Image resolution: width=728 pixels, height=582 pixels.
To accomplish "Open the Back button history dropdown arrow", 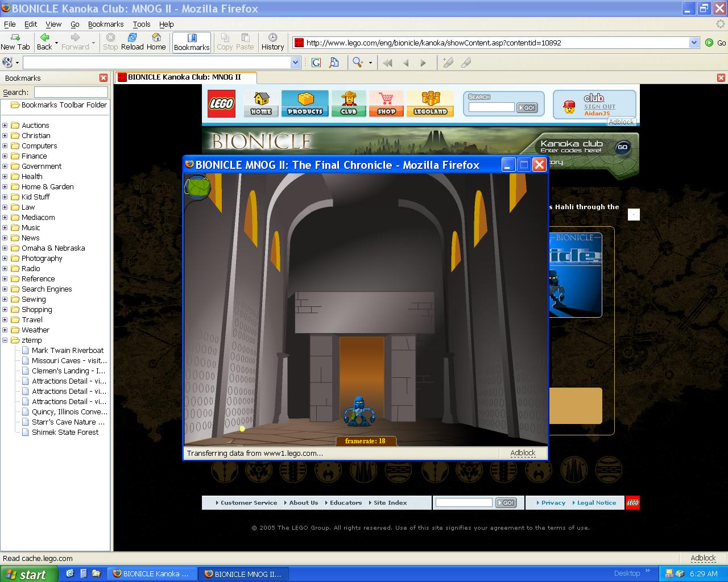I will click(56, 42).
